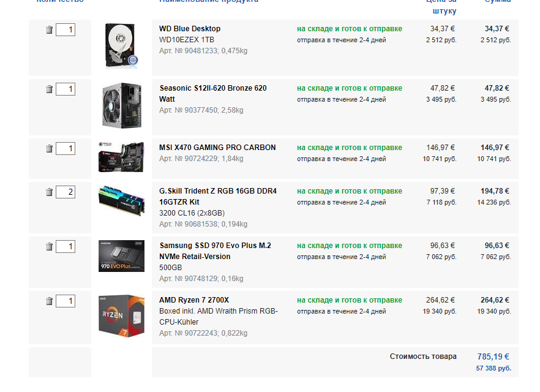Remove WD Blue Desktop via trash icon
The height and width of the screenshot is (392, 540).
[x=49, y=29]
